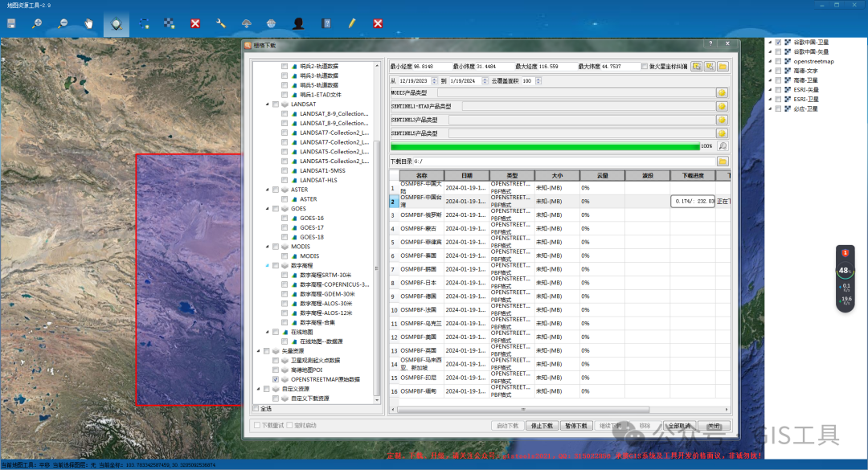Collapse the LANDSAT tree node

tap(268, 104)
